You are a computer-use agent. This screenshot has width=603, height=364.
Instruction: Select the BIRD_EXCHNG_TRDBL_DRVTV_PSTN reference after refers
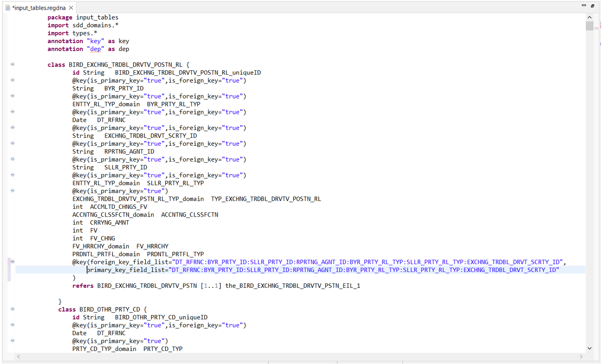click(x=146, y=285)
